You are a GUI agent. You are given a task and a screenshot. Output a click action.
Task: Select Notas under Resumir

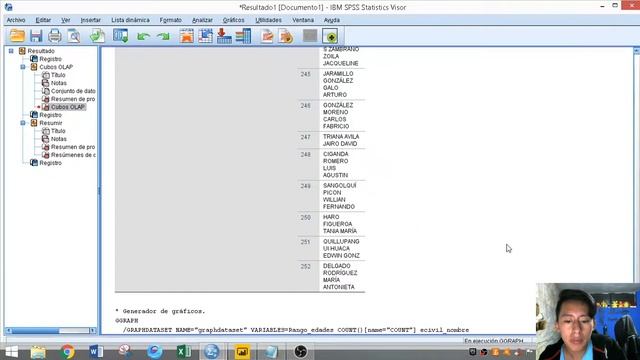(x=59, y=139)
